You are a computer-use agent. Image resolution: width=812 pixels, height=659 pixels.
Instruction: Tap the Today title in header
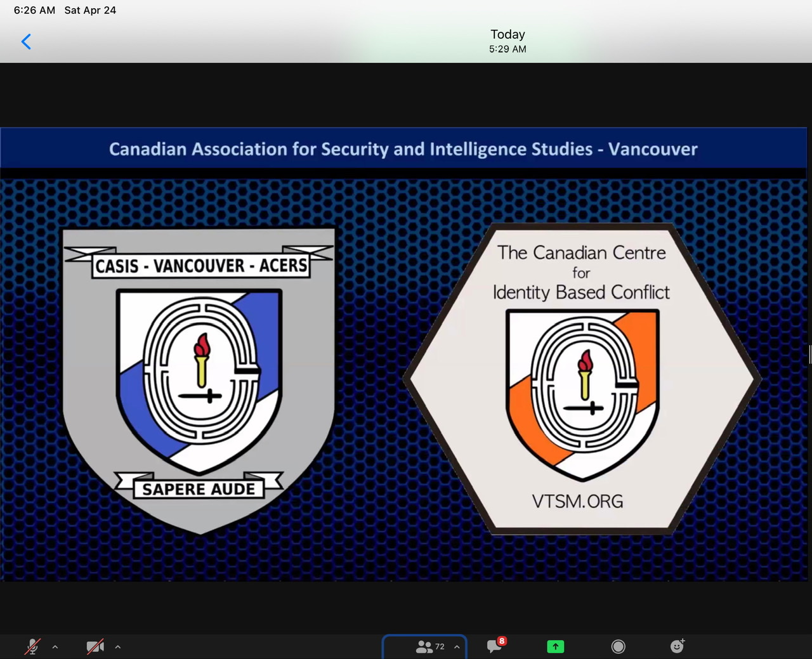click(x=507, y=34)
